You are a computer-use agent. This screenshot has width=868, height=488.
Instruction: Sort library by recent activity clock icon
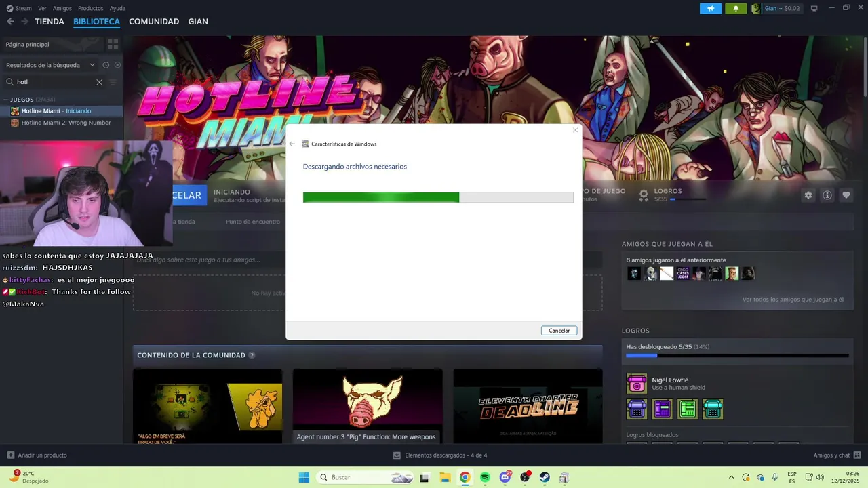tap(106, 65)
